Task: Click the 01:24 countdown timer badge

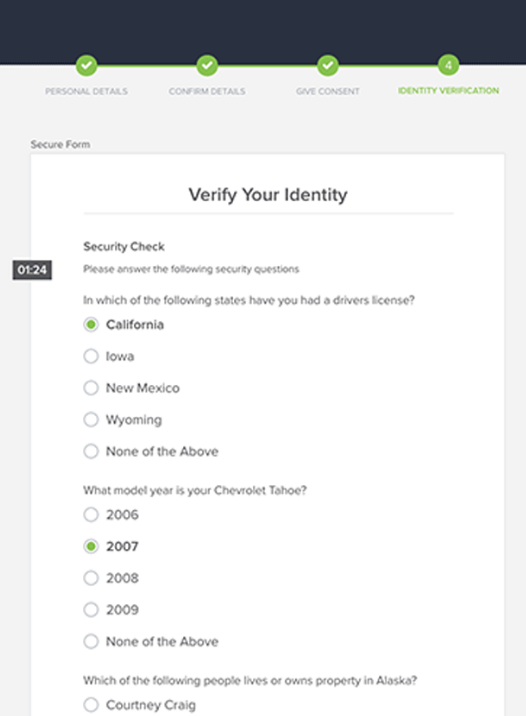Action: [x=32, y=270]
